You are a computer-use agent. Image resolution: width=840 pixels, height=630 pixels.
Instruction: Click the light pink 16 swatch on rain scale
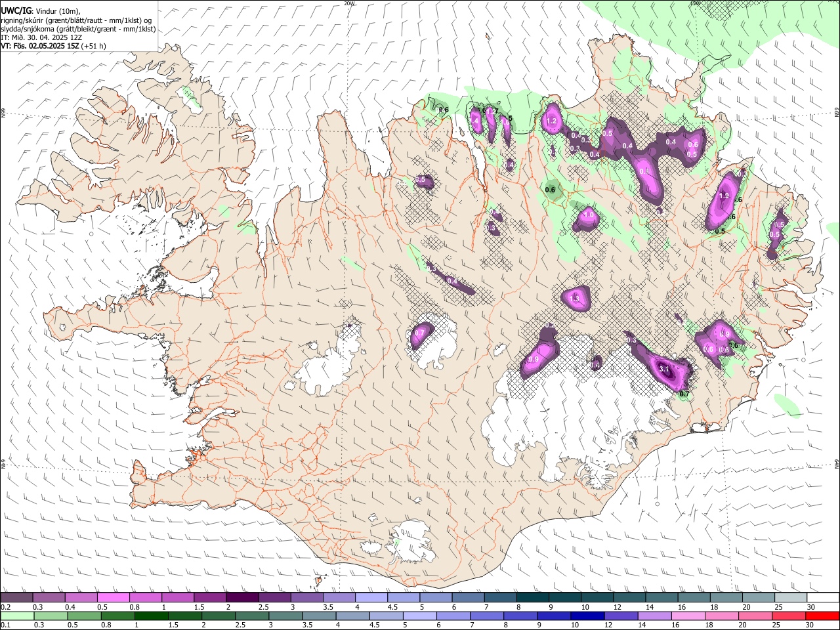click(x=688, y=616)
